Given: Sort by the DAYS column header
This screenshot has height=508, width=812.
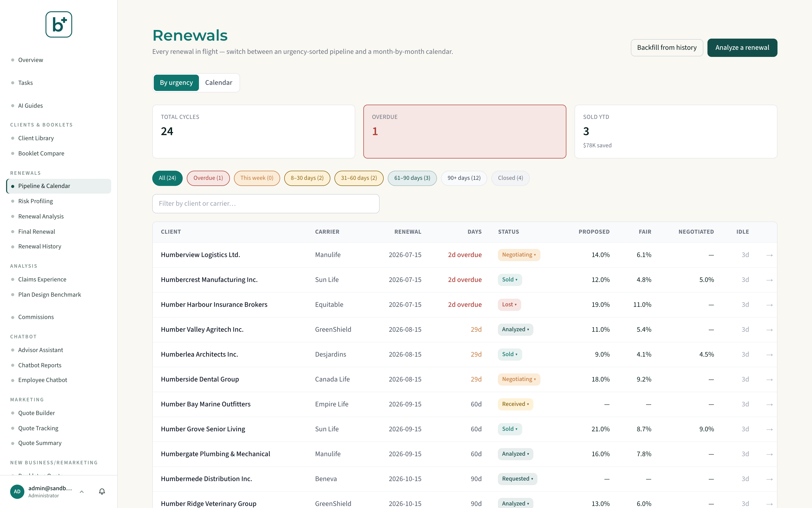Looking at the screenshot, I should point(475,232).
